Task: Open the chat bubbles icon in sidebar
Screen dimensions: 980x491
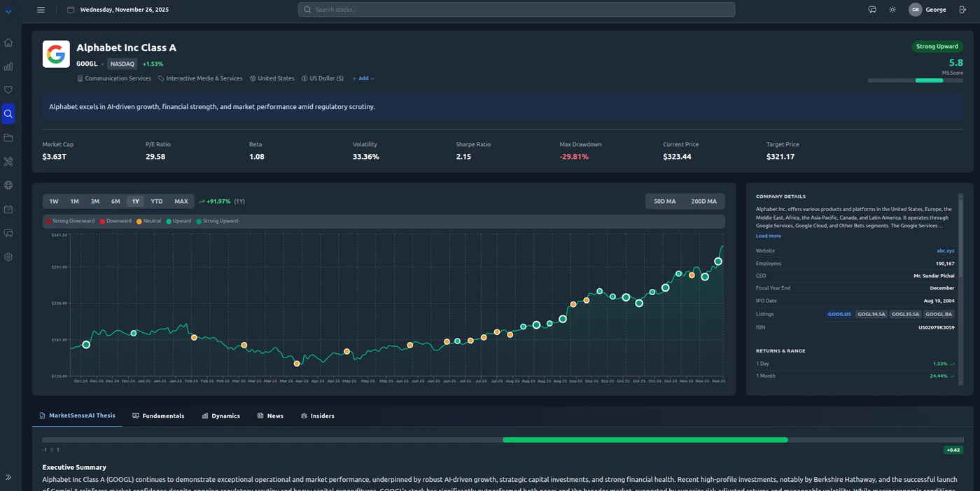Action: click(8, 233)
